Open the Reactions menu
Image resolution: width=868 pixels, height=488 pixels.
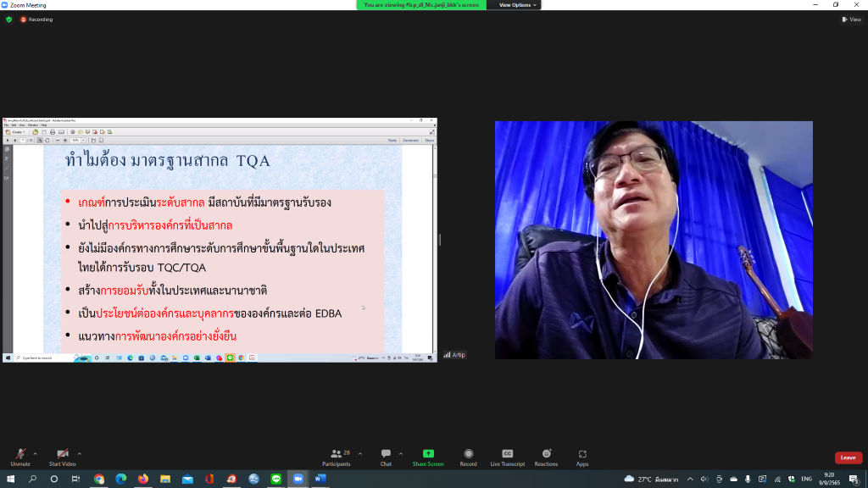(547, 457)
